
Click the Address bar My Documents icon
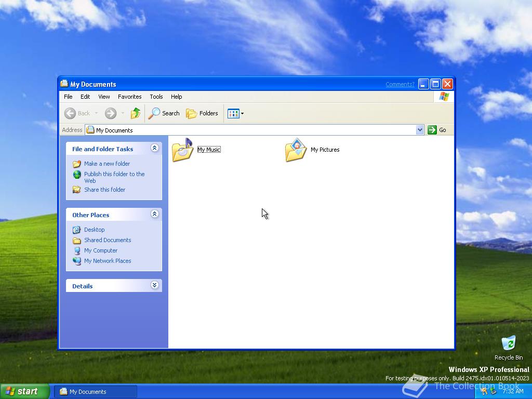point(90,130)
